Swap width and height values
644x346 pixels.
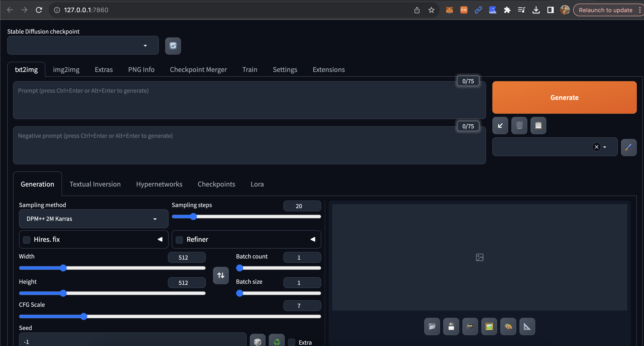[x=221, y=275]
